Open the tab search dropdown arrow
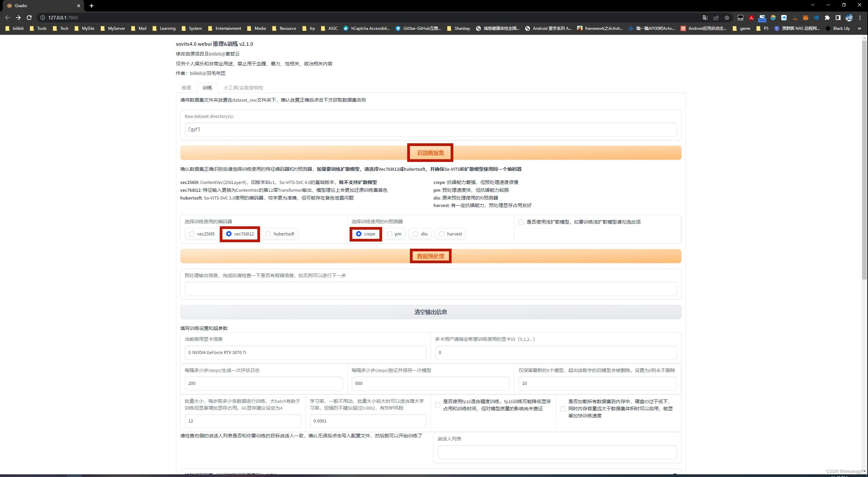Screen dimensions: 868x477 click(812, 5)
